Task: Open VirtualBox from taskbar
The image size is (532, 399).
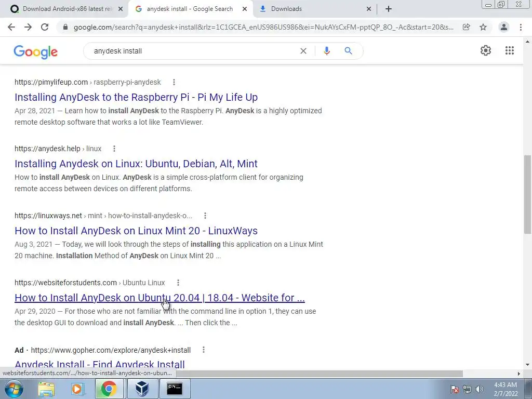Action: click(142, 389)
